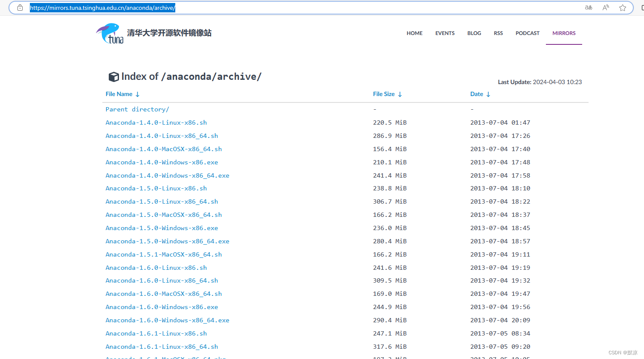
Task: Click the date 2013-07-04 01:47
Action: 500,123
